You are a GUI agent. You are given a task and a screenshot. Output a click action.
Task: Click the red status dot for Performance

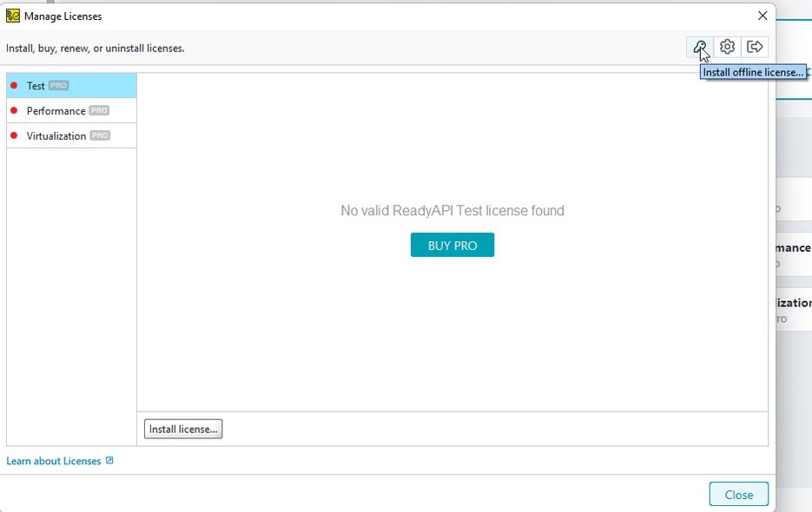(x=14, y=110)
